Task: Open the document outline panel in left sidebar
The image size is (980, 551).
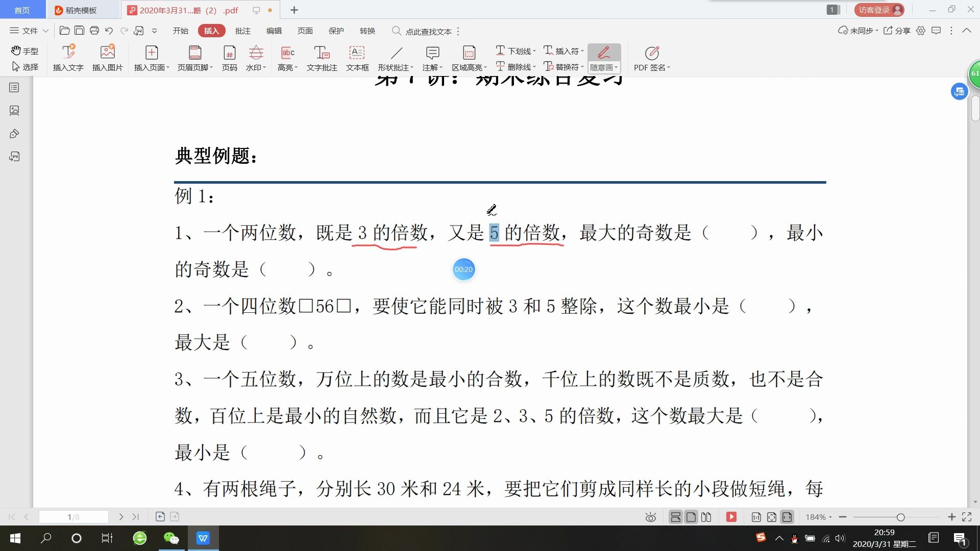Action: tap(14, 87)
